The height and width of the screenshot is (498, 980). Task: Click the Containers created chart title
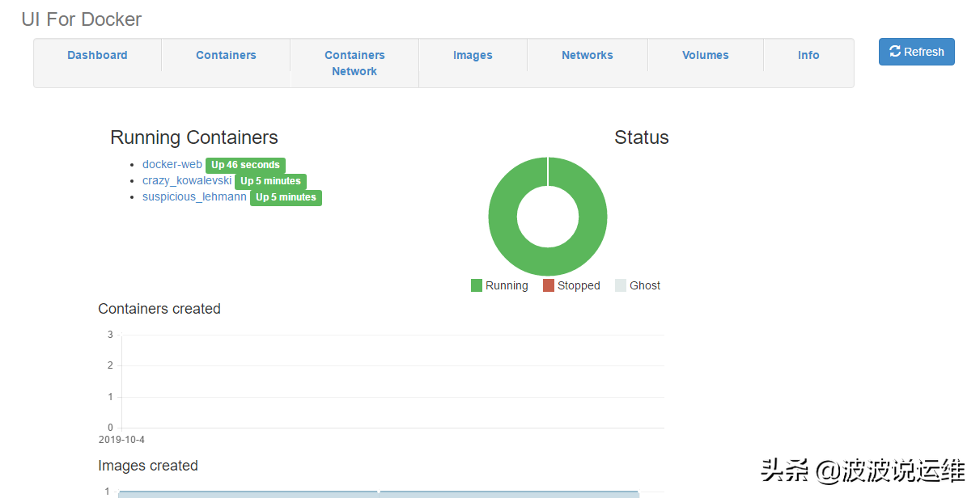point(159,309)
